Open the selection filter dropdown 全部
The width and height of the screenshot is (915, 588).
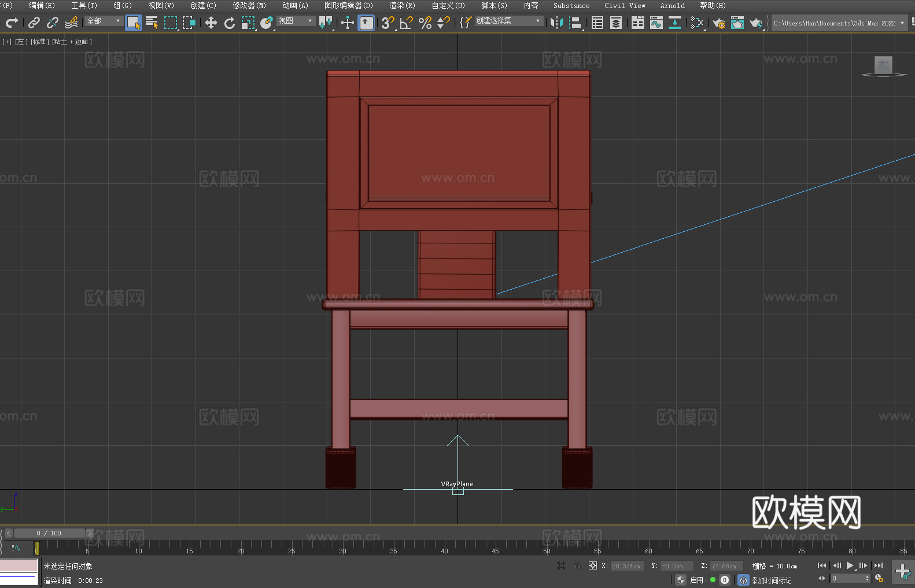[104, 21]
